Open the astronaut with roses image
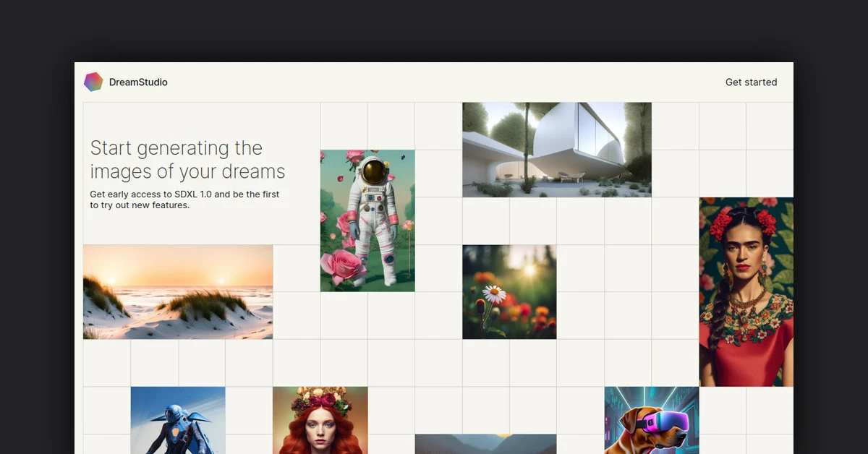The height and width of the screenshot is (454, 868). click(x=367, y=220)
